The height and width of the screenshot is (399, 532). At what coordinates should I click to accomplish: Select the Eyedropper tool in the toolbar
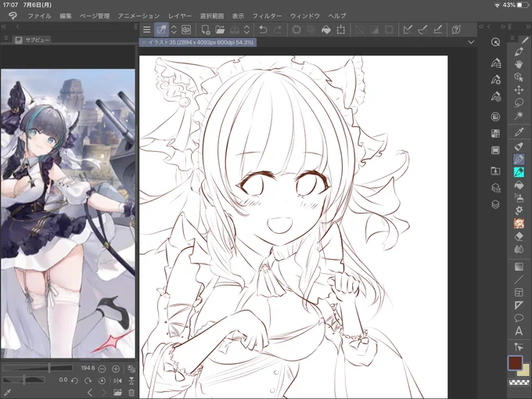(x=519, y=131)
